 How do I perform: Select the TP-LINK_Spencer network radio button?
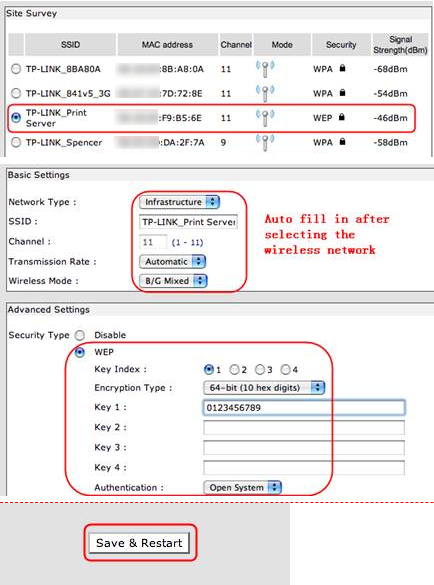point(16,142)
